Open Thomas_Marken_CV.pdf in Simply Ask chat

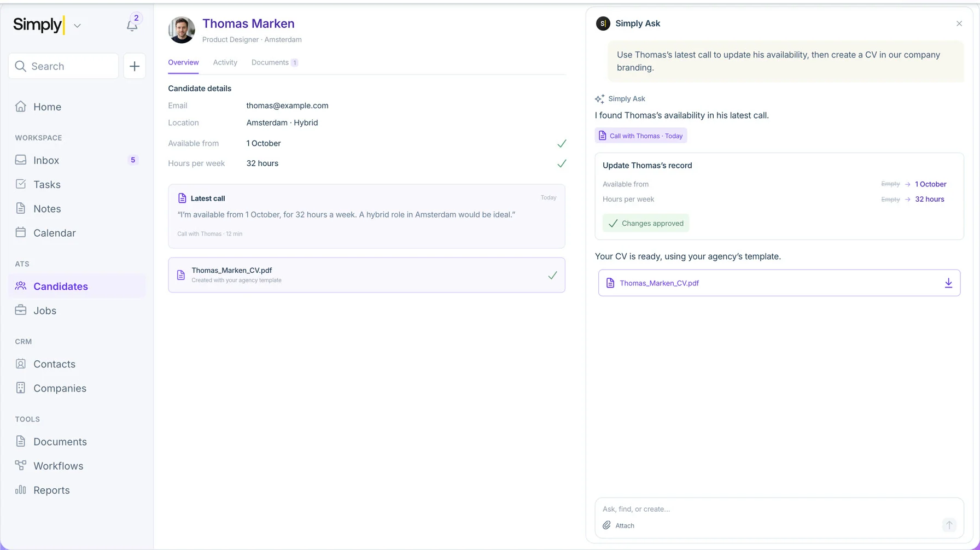[779, 283]
